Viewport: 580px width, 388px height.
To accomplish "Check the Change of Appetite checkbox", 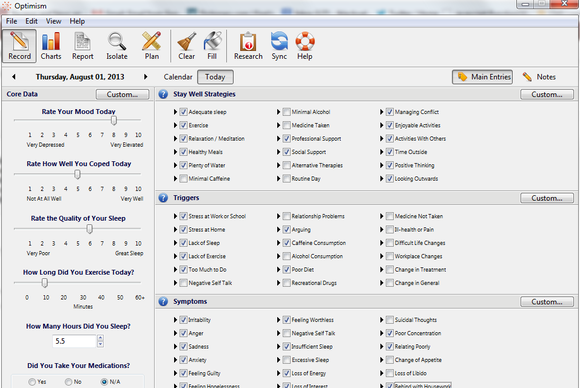I will click(x=390, y=360).
